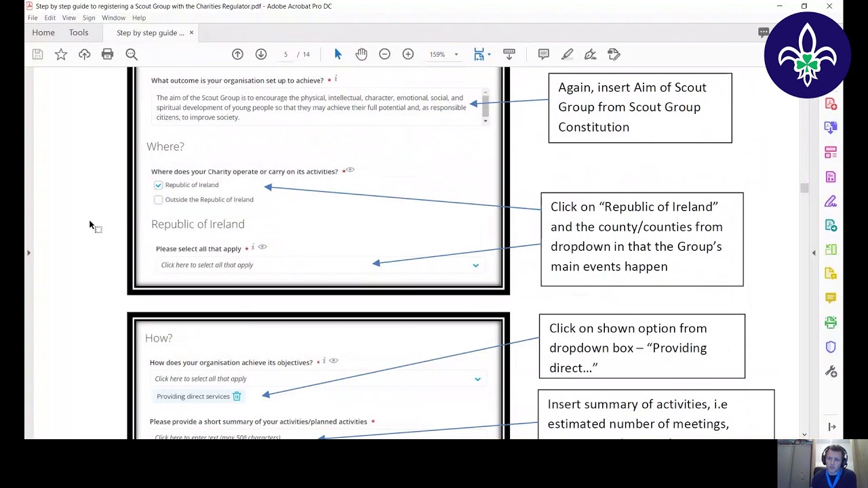Image resolution: width=868 pixels, height=488 pixels.
Task: Open the yellow file-comment tool in right pane
Action: click(831, 274)
